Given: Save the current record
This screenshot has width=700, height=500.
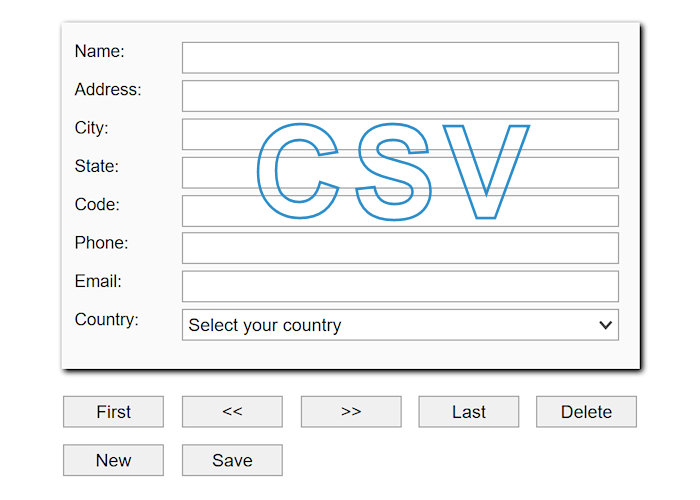Looking at the screenshot, I should 232,460.
